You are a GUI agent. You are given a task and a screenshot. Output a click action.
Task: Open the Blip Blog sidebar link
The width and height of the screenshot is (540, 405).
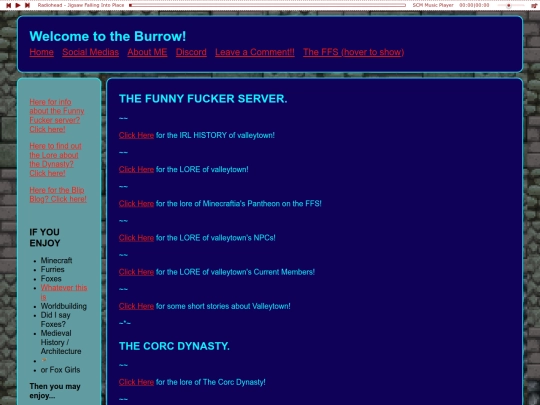pyautogui.click(x=58, y=195)
